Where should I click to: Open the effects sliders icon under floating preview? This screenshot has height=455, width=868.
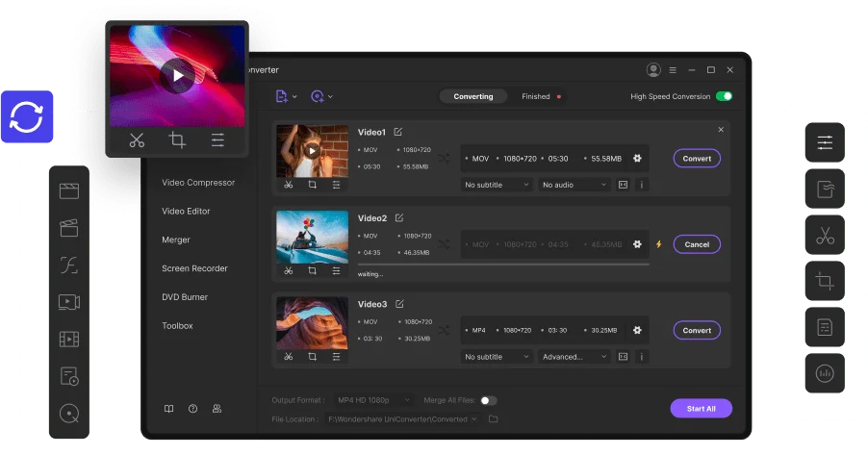[x=217, y=140]
